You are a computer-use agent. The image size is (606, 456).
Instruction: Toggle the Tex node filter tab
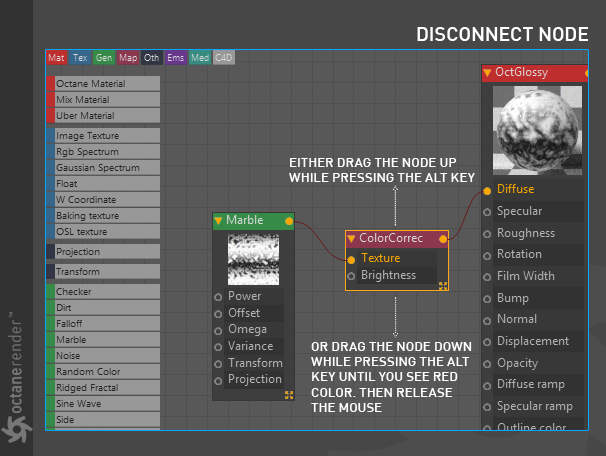[x=80, y=58]
